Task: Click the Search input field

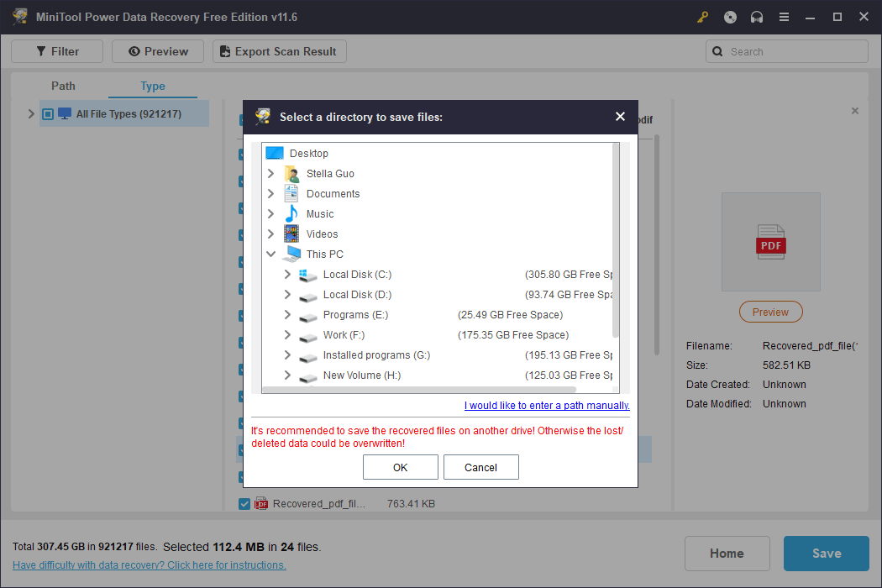Action: [x=787, y=51]
